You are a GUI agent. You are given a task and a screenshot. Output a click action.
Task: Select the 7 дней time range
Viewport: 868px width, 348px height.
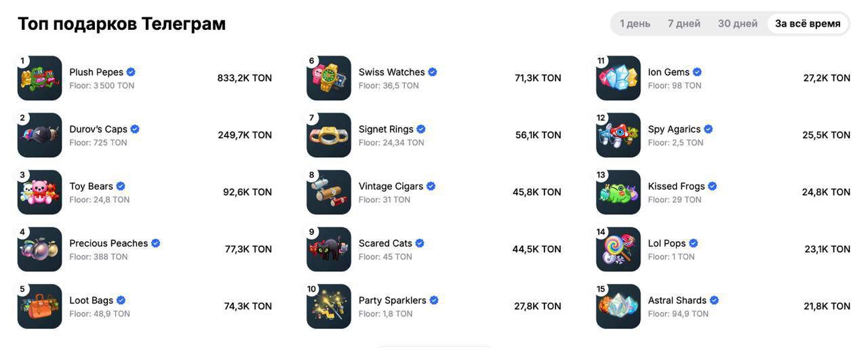click(684, 24)
